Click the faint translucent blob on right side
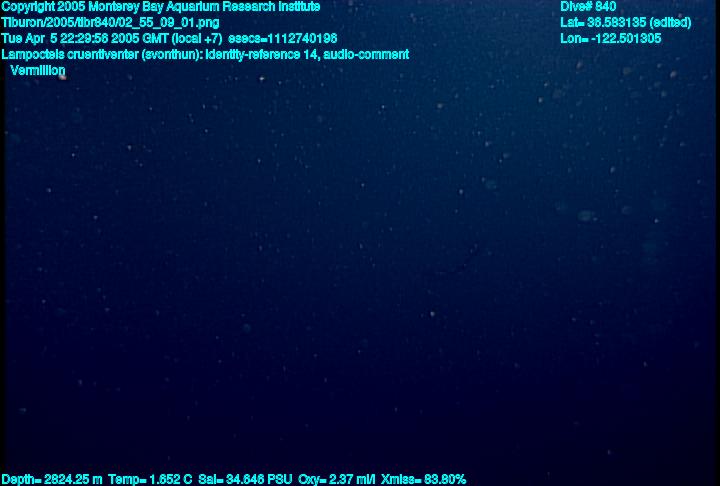This screenshot has width=720, height=486. 585,215
